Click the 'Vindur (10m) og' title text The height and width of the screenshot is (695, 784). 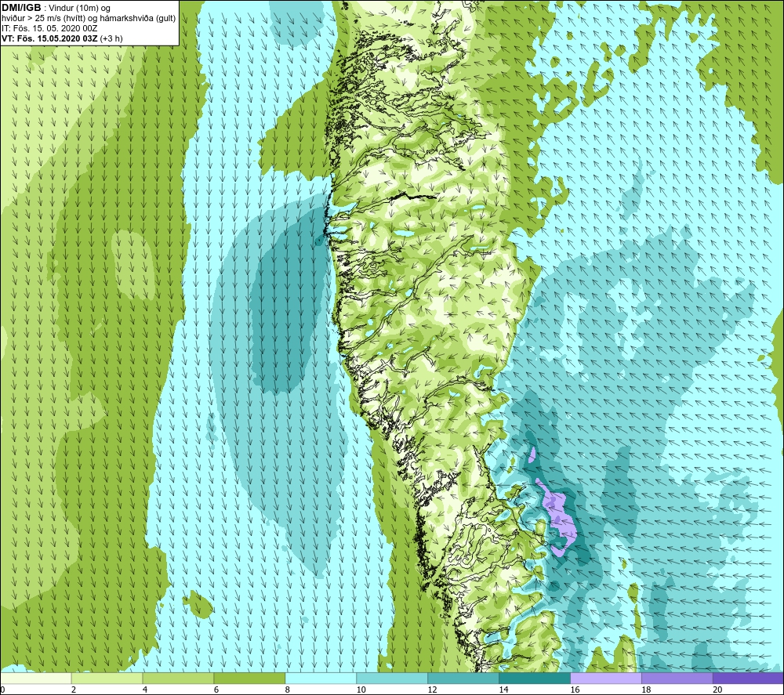(79, 9)
